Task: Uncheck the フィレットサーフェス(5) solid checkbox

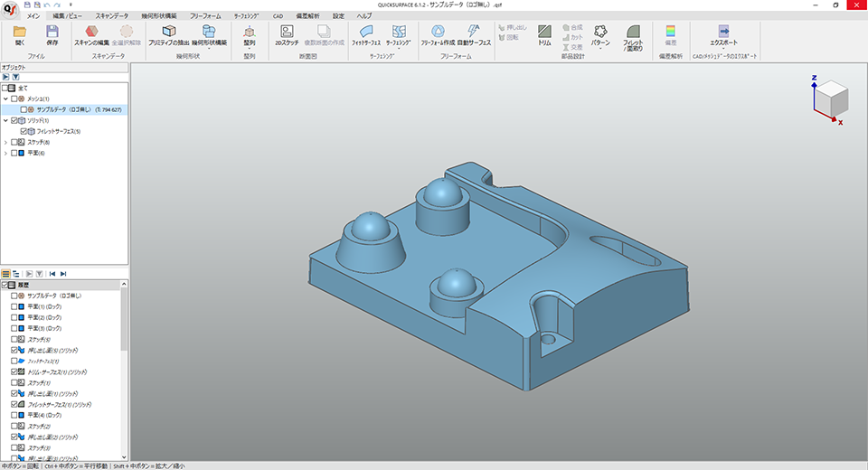Action: pyautogui.click(x=24, y=131)
